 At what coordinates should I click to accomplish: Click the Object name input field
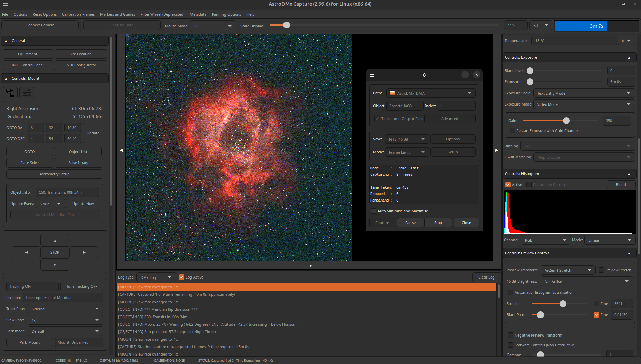click(405, 106)
